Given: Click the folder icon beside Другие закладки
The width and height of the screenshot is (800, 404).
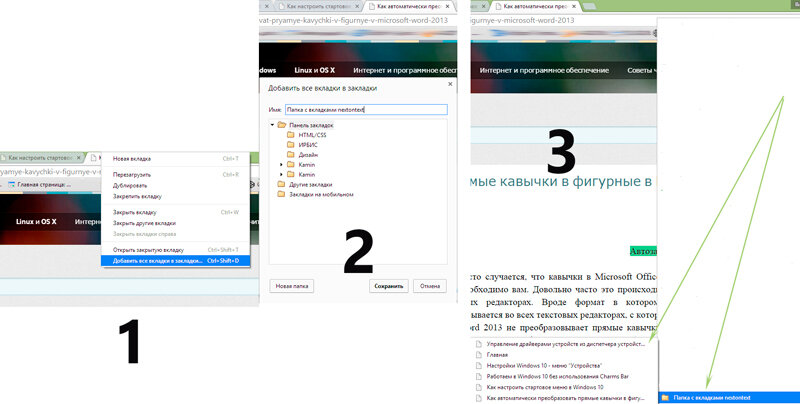Looking at the screenshot, I should point(281,184).
